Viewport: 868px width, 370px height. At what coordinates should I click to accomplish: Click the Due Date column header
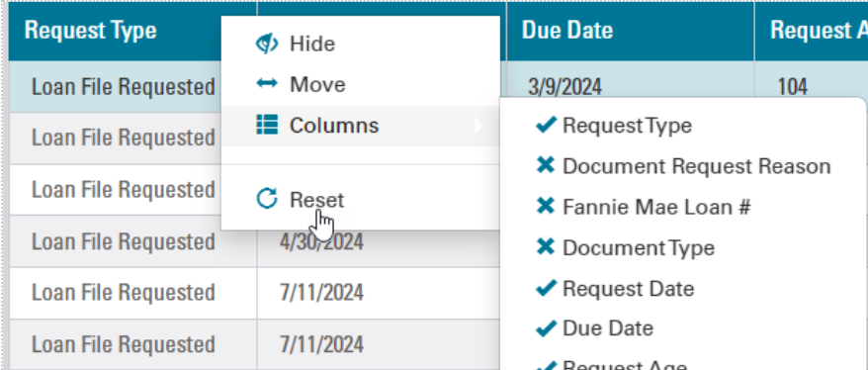coord(566,31)
